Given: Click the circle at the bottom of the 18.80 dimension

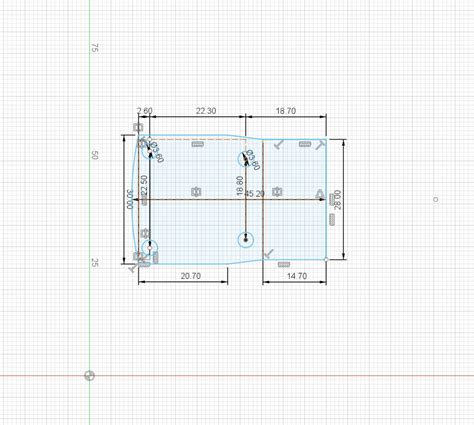Looking at the screenshot, I should [x=246, y=240].
